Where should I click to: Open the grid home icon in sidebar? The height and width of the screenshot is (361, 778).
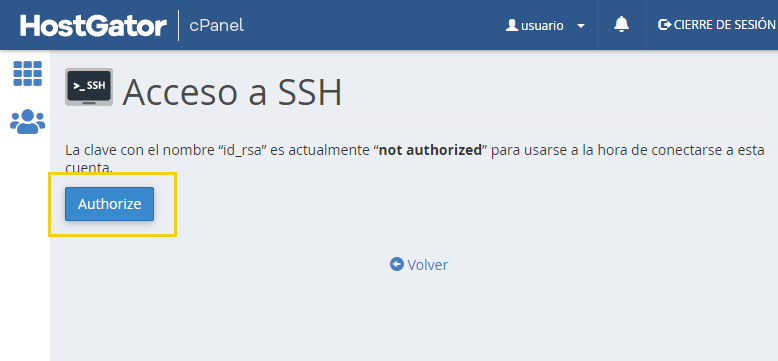click(28, 73)
